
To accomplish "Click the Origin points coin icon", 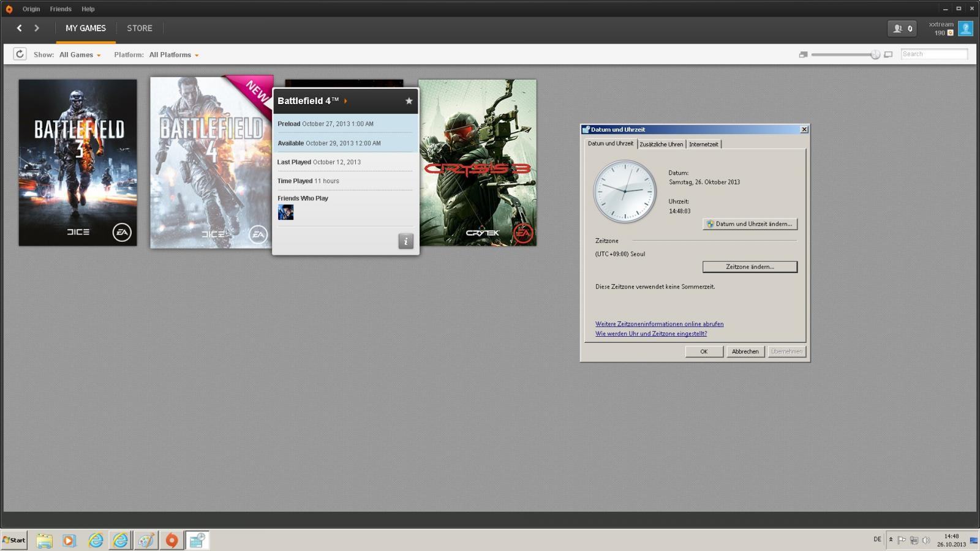I will pyautogui.click(x=951, y=33).
